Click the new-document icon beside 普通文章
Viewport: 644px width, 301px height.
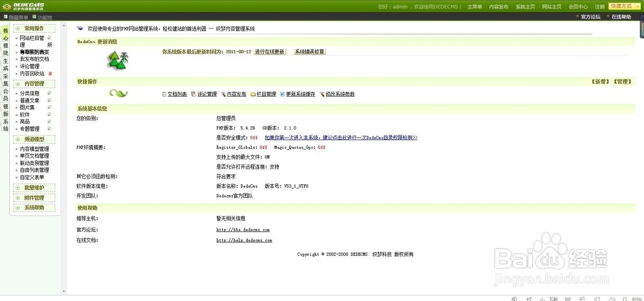pos(50,101)
